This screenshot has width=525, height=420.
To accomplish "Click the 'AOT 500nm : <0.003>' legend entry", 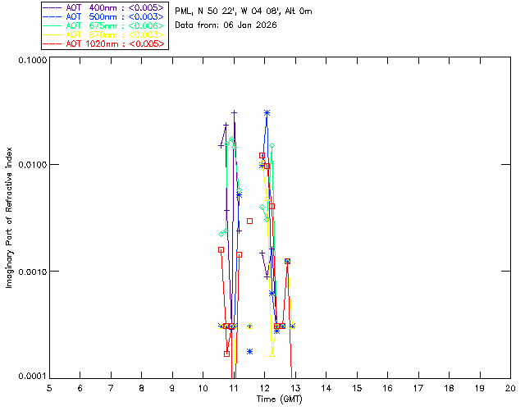I will pyautogui.click(x=105, y=16).
